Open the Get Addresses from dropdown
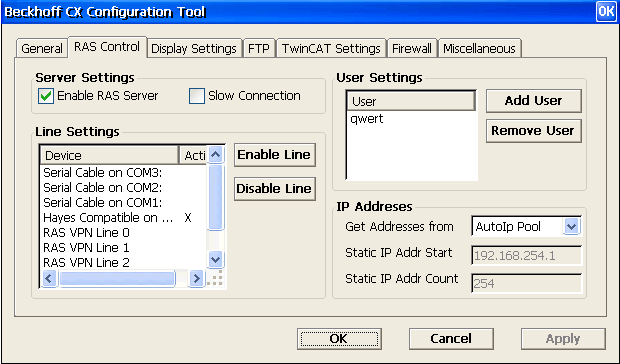Screen dimensions: 620x364 571,227
